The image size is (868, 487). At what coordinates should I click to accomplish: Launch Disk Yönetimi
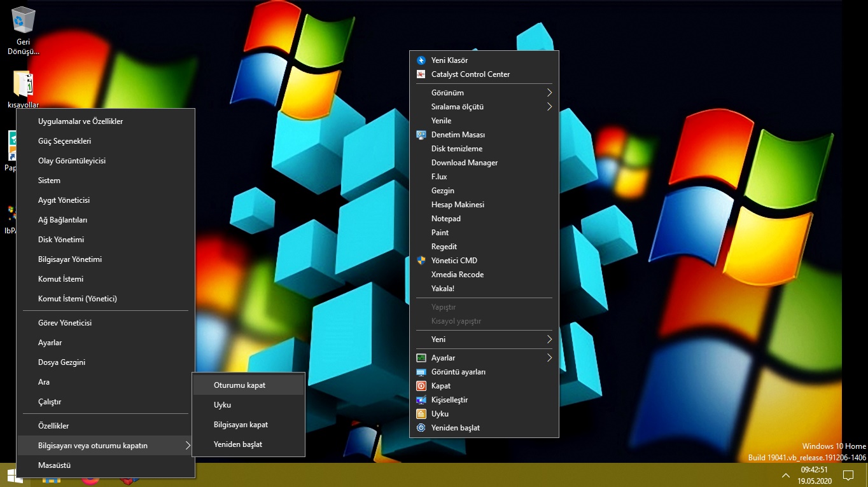106,240
